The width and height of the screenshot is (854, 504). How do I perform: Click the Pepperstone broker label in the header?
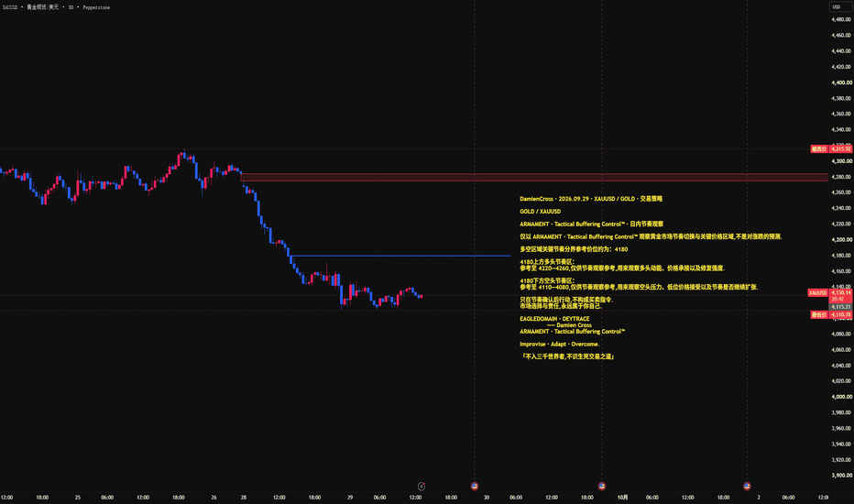[x=96, y=7]
